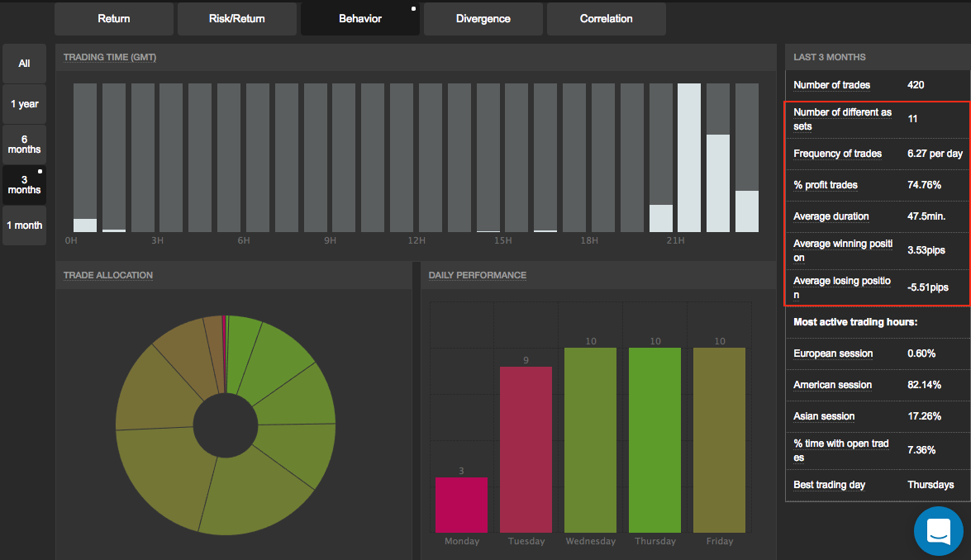Click the Wednesday daily performance bar

(x=590, y=439)
